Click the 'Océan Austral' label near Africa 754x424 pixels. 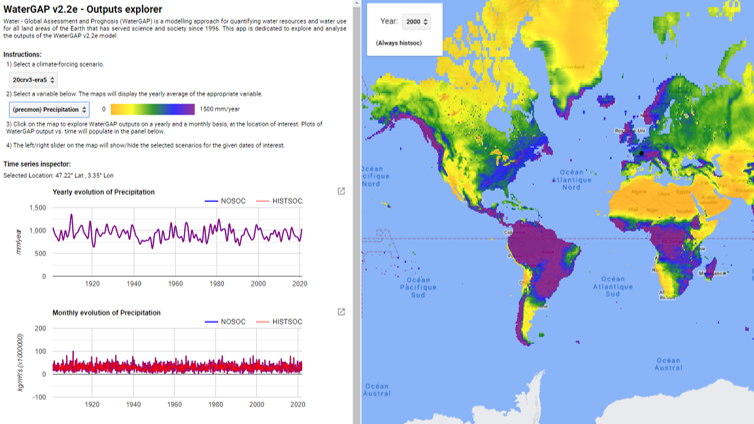tap(668, 364)
